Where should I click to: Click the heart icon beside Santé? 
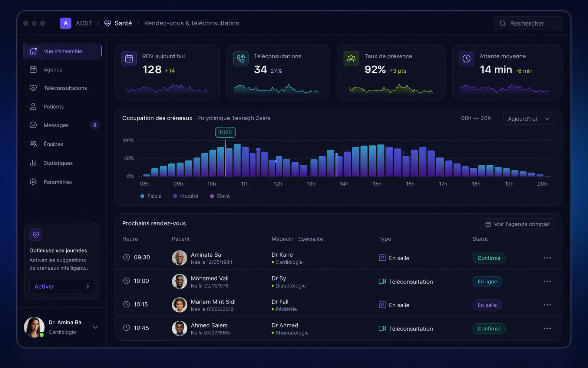108,23
